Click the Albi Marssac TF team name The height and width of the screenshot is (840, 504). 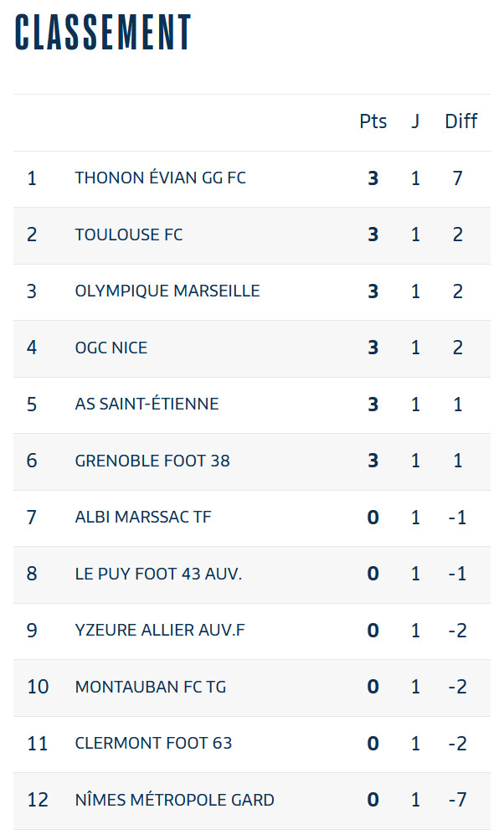tap(142, 518)
